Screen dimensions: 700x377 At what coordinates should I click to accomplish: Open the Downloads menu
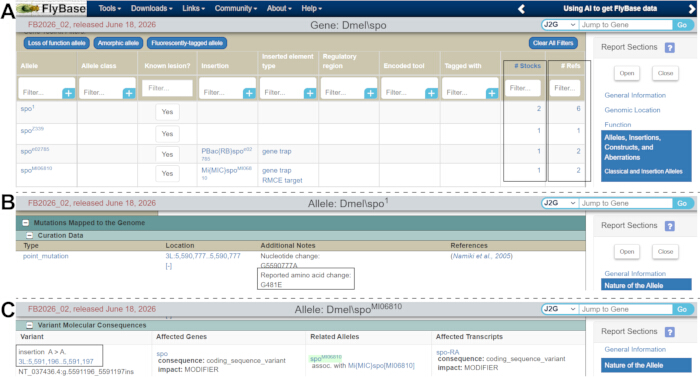[152, 8]
